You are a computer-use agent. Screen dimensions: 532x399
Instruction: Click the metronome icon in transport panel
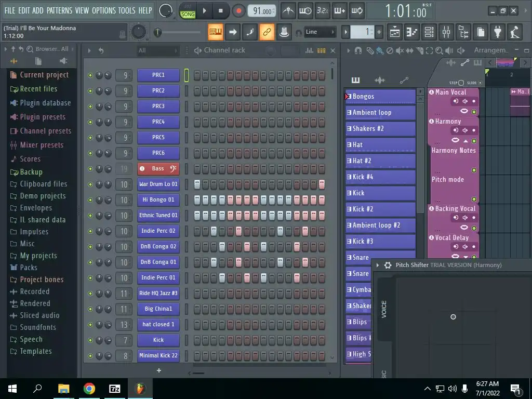coord(288,10)
